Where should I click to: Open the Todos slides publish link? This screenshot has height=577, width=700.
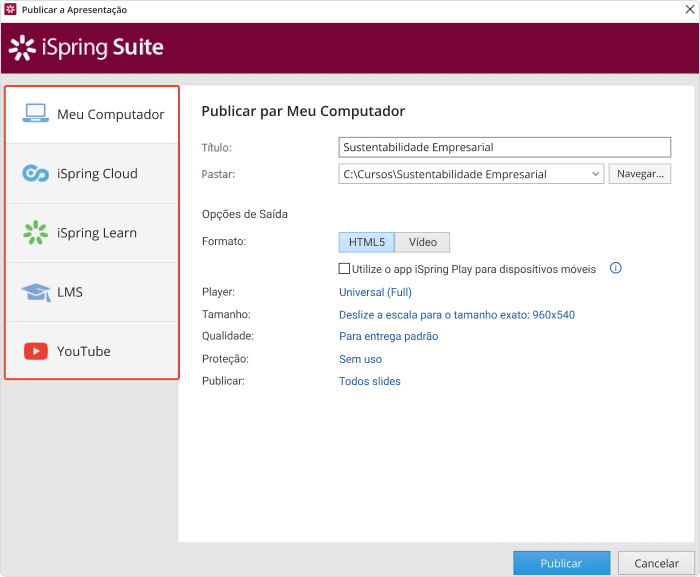click(370, 381)
